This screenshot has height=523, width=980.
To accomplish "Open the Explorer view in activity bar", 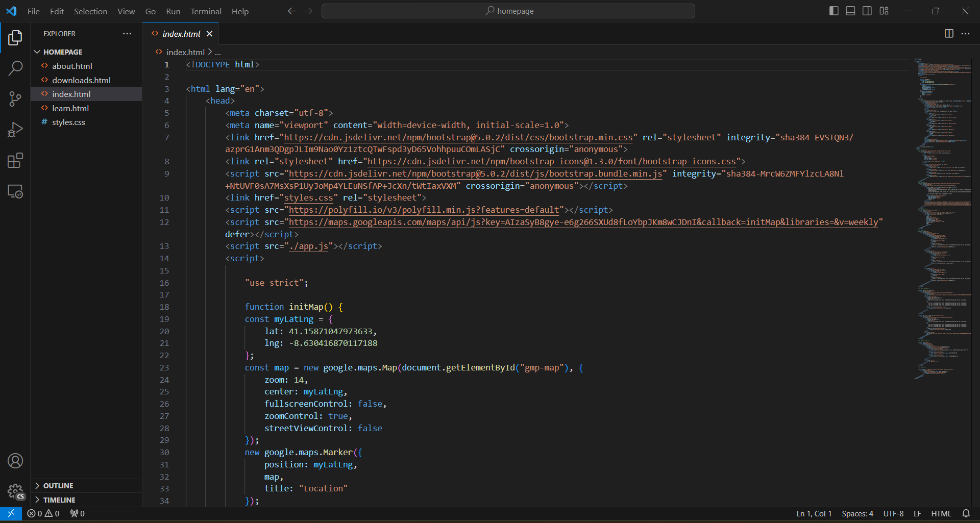I will coord(15,37).
